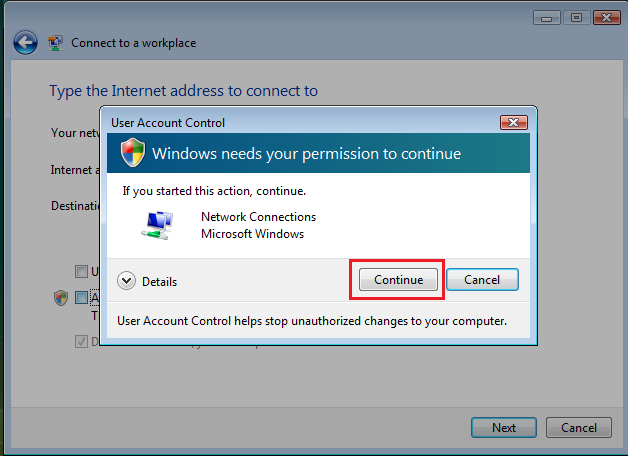Click the Connect to a workplace wizard icon
The height and width of the screenshot is (457, 628).
pos(55,43)
